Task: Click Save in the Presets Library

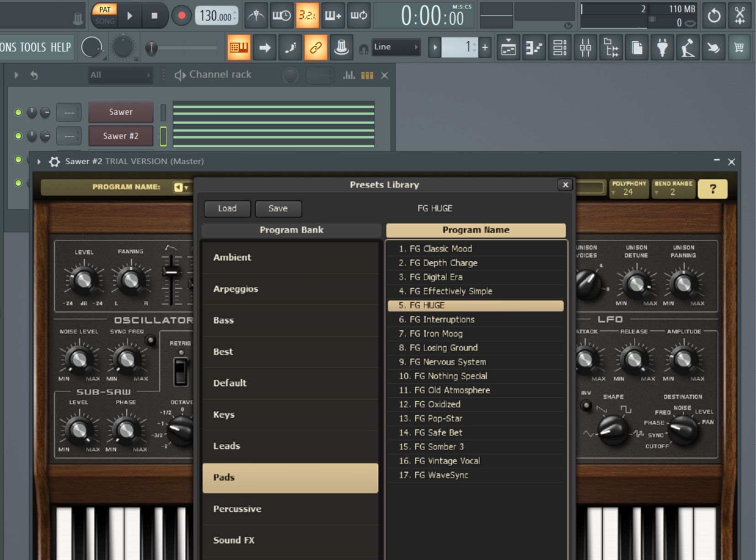Action: [278, 209]
